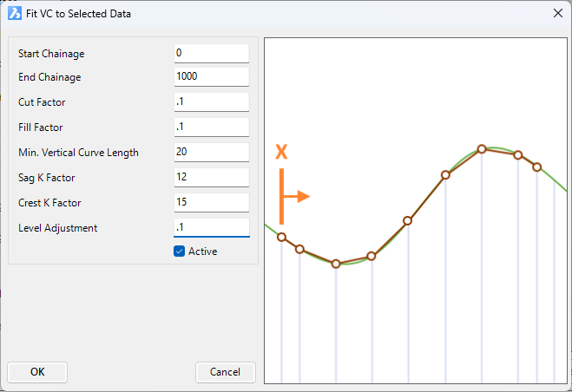The height and width of the screenshot is (392, 572).
Task: Click the orange direction arrow in preview
Action: tap(295, 196)
